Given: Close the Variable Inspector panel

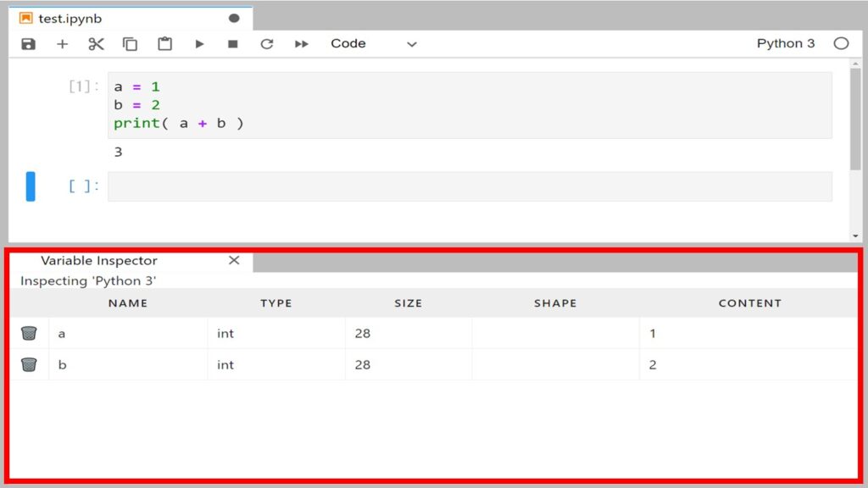Looking at the screenshot, I should [x=234, y=260].
